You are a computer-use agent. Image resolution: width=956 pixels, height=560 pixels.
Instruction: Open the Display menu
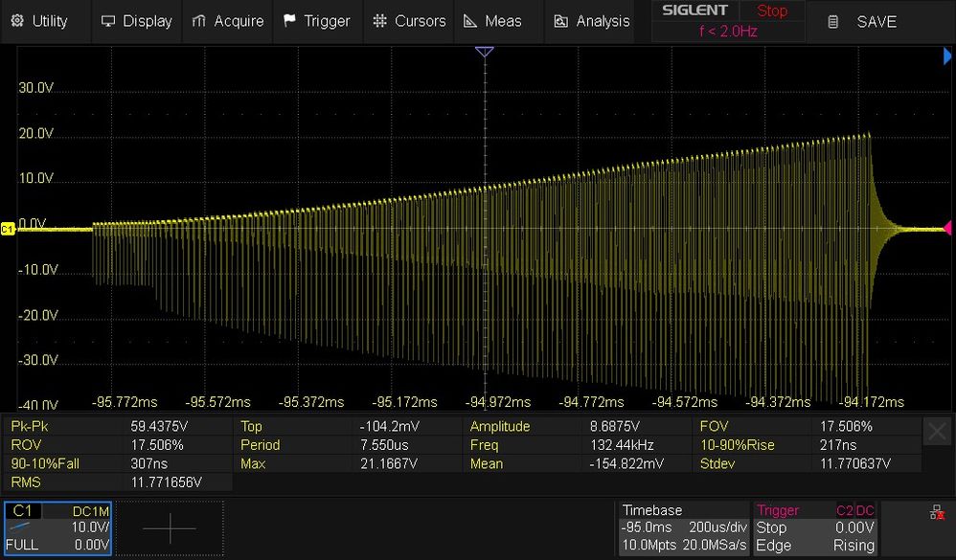click(137, 21)
